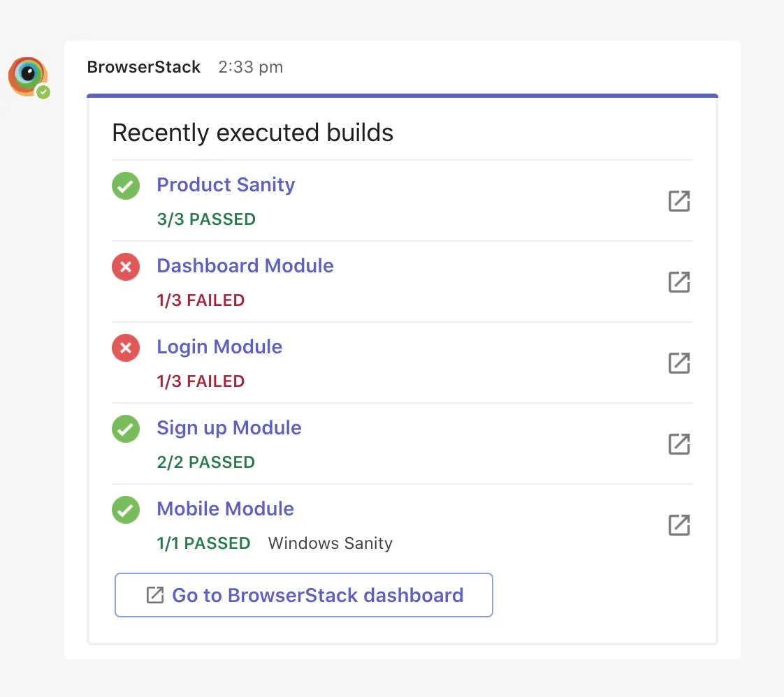784x697 pixels.
Task: Click red failed icon beside Login Module
Action: 126,348
